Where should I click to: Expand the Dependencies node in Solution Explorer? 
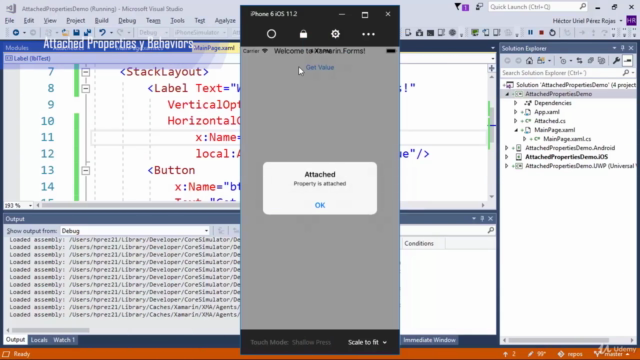[x=516, y=103]
